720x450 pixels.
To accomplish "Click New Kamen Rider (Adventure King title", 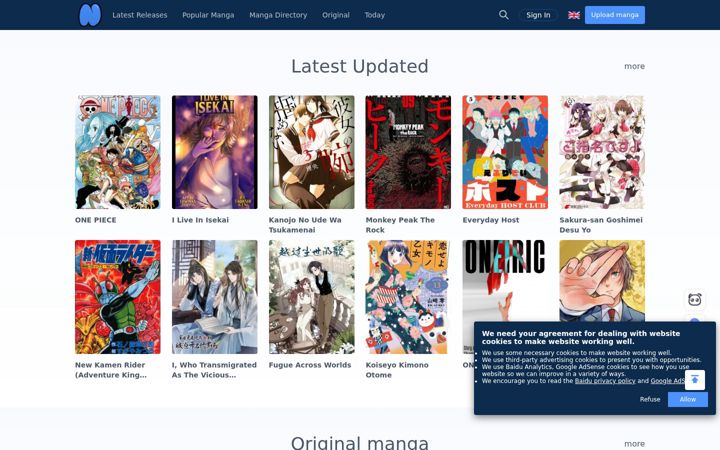I will pos(111,370).
